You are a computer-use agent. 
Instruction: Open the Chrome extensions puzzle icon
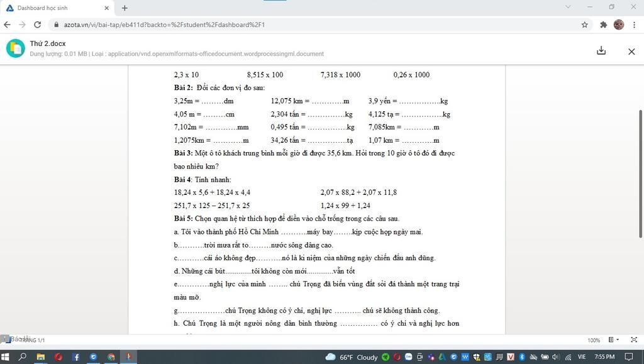(x=603, y=25)
